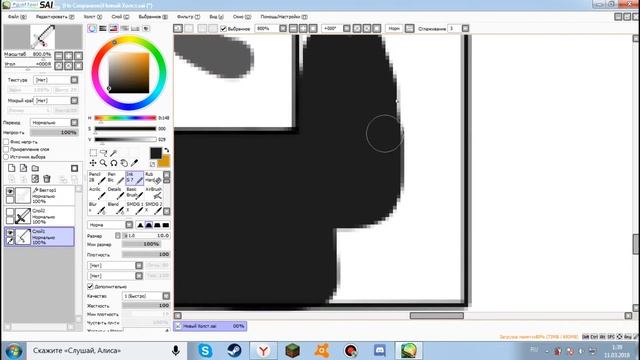Image resolution: width=640 pixels, height=360 pixels.
Task: Create a new vector linework layer
Action: (23, 168)
